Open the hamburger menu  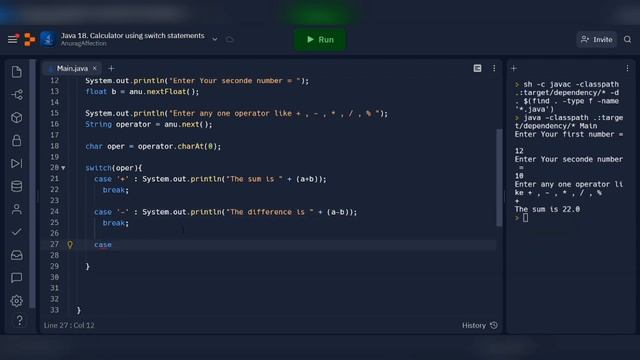(x=13, y=39)
